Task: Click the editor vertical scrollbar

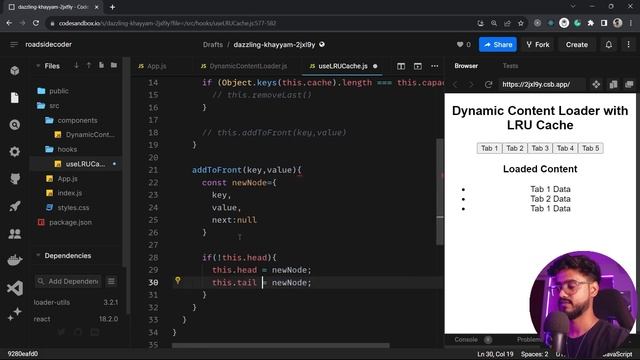Action: (x=440, y=192)
